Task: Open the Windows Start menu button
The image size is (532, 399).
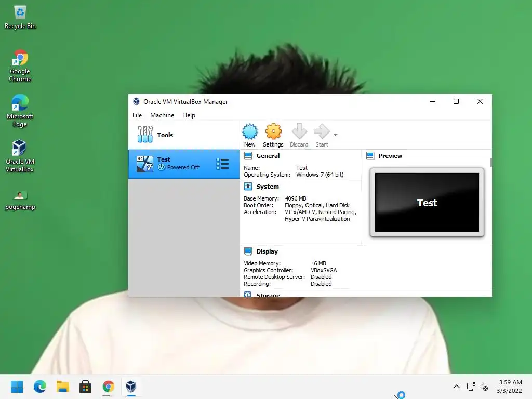Action: 17,387
